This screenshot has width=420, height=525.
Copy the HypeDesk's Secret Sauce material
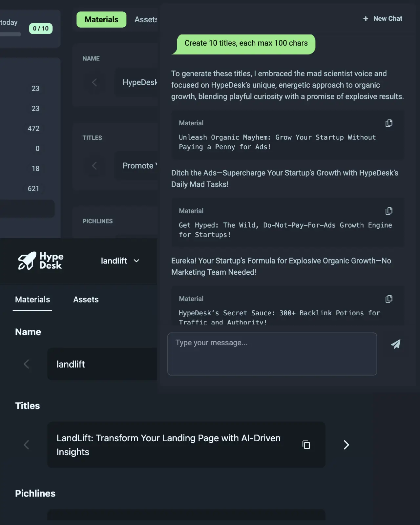[x=389, y=299]
